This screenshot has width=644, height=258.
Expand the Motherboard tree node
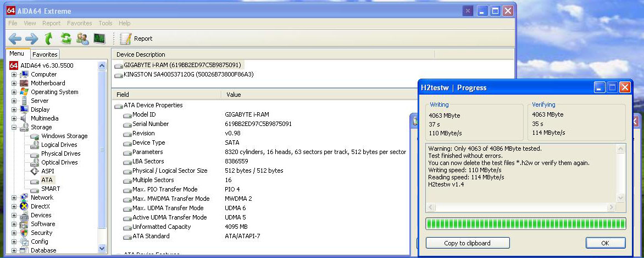[14, 83]
